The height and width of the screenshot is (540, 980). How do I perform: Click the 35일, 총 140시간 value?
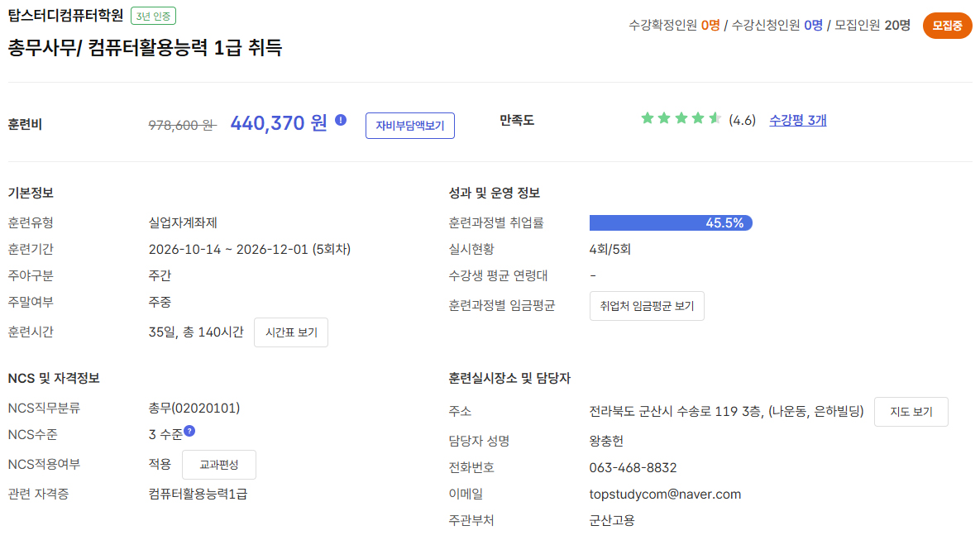coord(196,332)
